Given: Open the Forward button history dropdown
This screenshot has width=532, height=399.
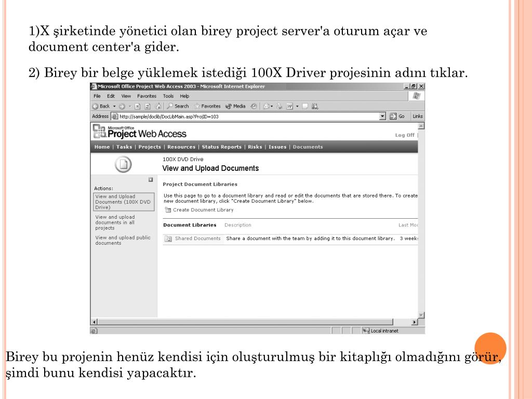Looking at the screenshot, I should coord(129,106).
